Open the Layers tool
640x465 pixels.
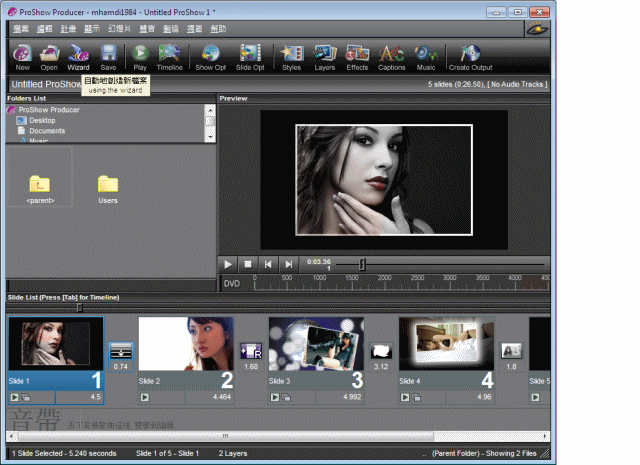325,58
